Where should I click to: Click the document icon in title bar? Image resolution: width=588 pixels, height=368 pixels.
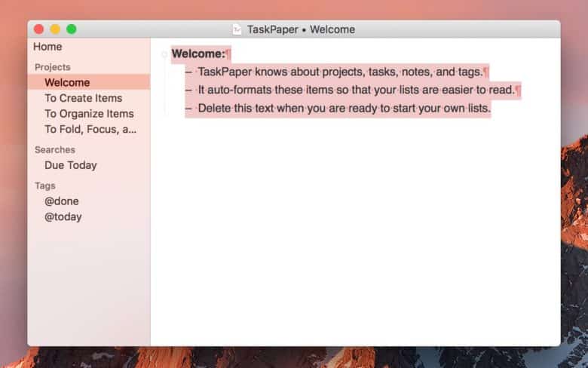237,29
